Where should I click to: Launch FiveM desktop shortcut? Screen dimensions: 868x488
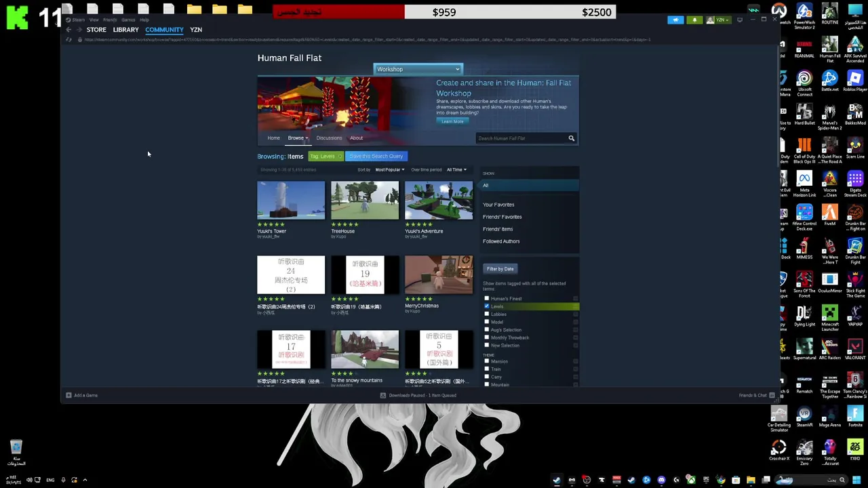(829, 216)
